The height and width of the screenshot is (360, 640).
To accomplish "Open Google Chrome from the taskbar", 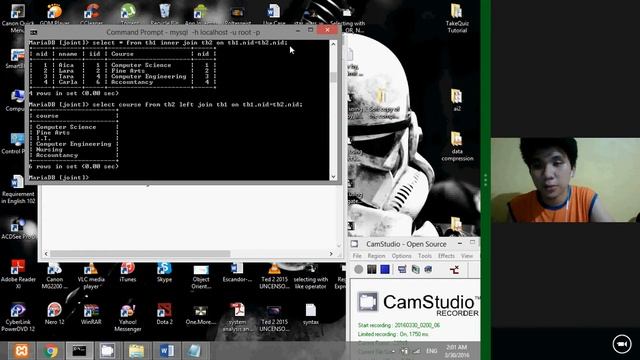I will tap(51, 351).
